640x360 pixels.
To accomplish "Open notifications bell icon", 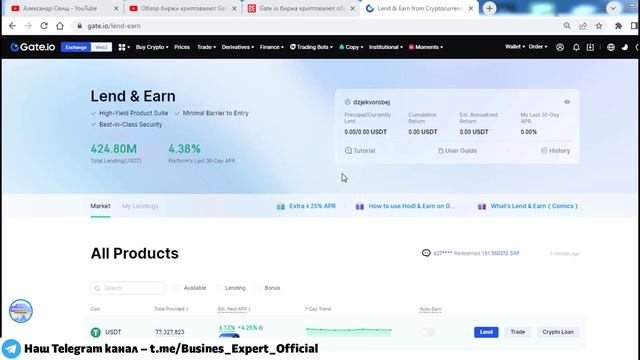I will [576, 47].
